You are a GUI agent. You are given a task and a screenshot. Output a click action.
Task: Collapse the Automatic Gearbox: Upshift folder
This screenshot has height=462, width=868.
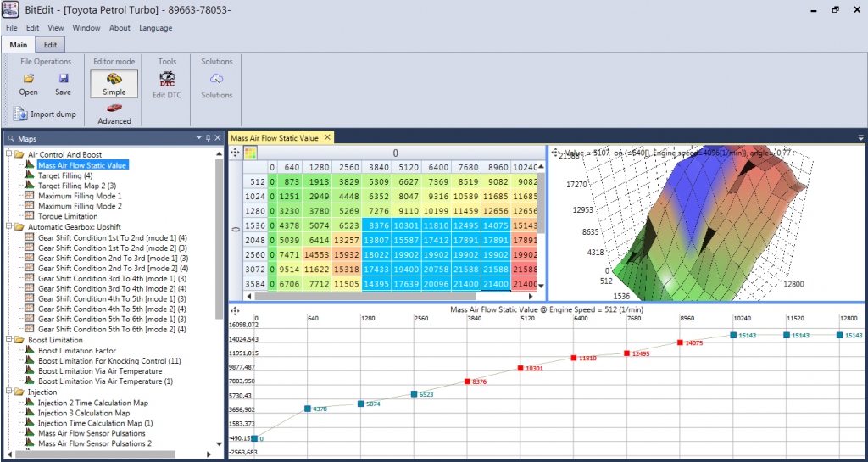[8, 226]
